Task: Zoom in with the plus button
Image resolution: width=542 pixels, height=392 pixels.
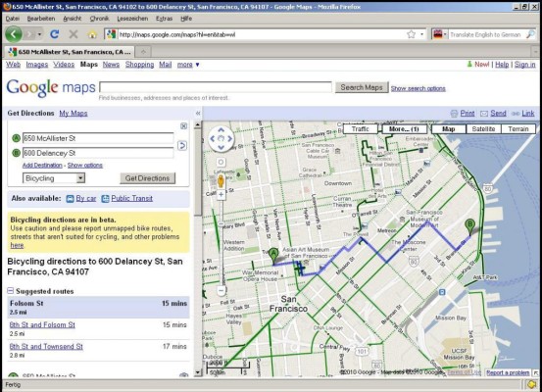Action: 221,195
